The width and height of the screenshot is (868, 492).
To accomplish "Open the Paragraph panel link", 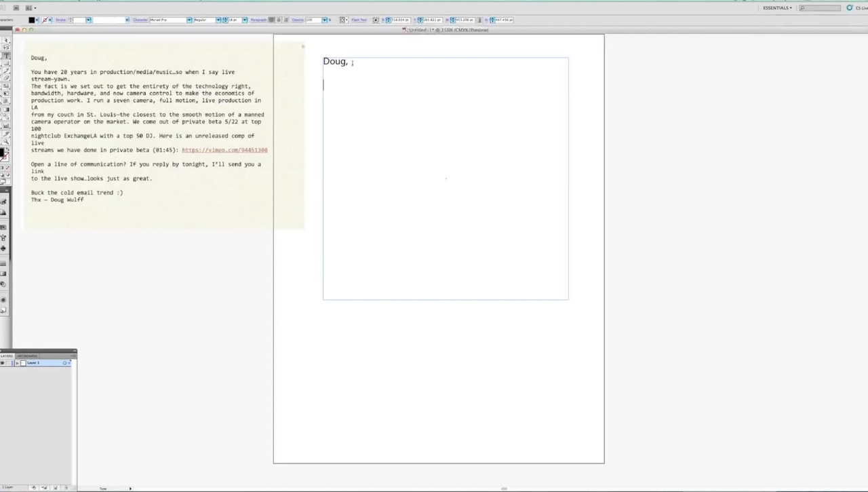I will coord(258,20).
